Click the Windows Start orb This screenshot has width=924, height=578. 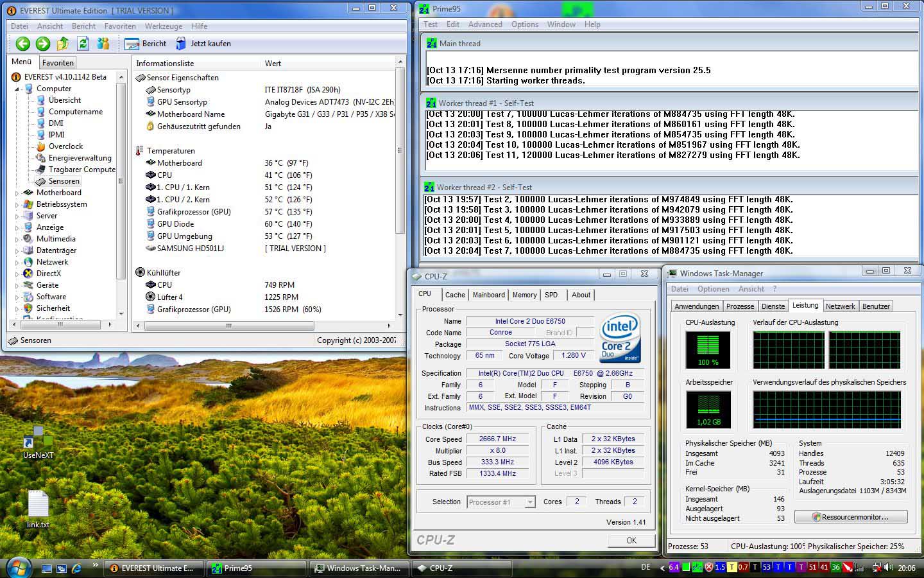(x=17, y=568)
